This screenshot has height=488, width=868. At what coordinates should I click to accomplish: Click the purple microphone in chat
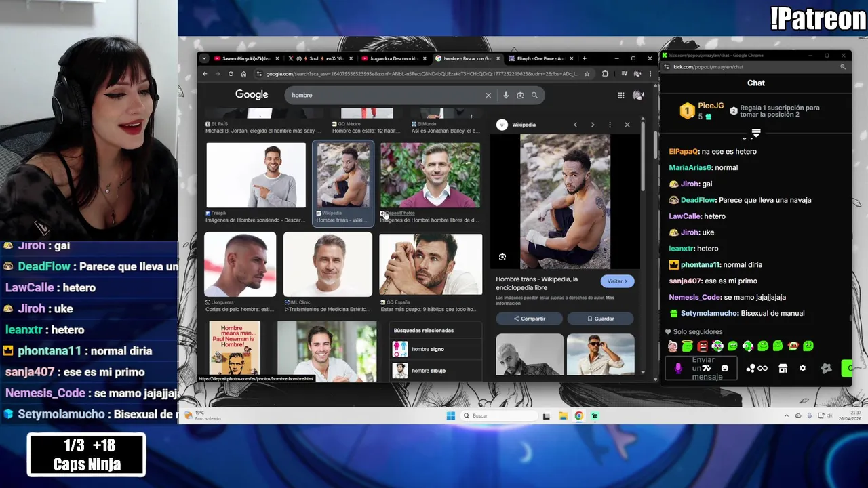pos(678,368)
